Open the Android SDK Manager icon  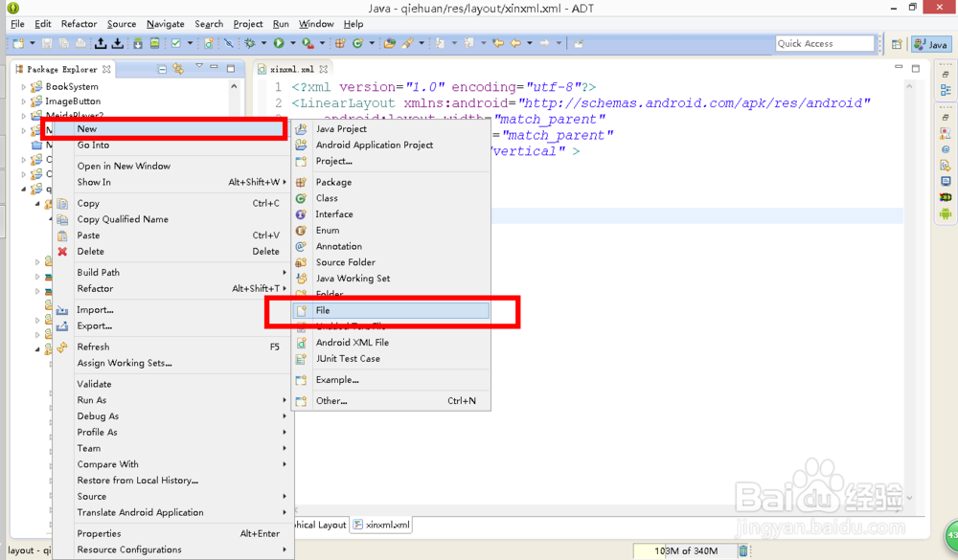coord(137,43)
